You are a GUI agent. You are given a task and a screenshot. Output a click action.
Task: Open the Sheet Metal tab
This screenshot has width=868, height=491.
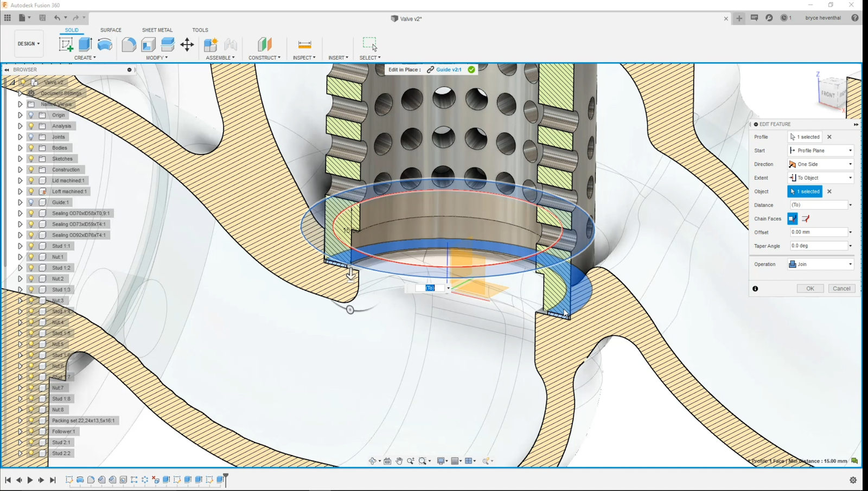point(157,30)
